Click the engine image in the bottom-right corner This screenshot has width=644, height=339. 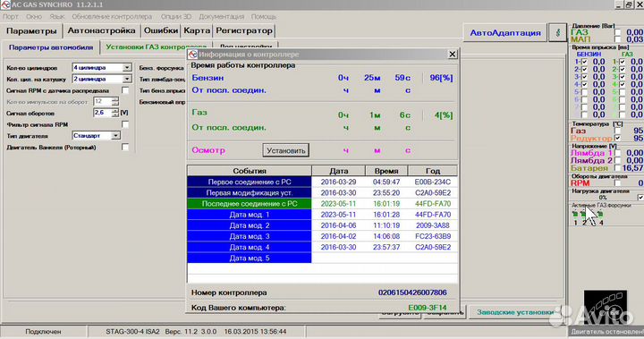[606, 309]
